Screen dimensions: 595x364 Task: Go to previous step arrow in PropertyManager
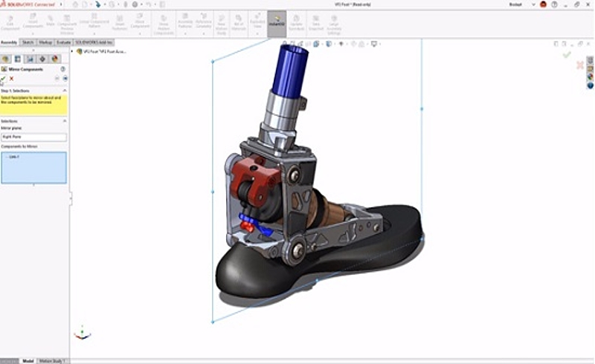(x=57, y=79)
